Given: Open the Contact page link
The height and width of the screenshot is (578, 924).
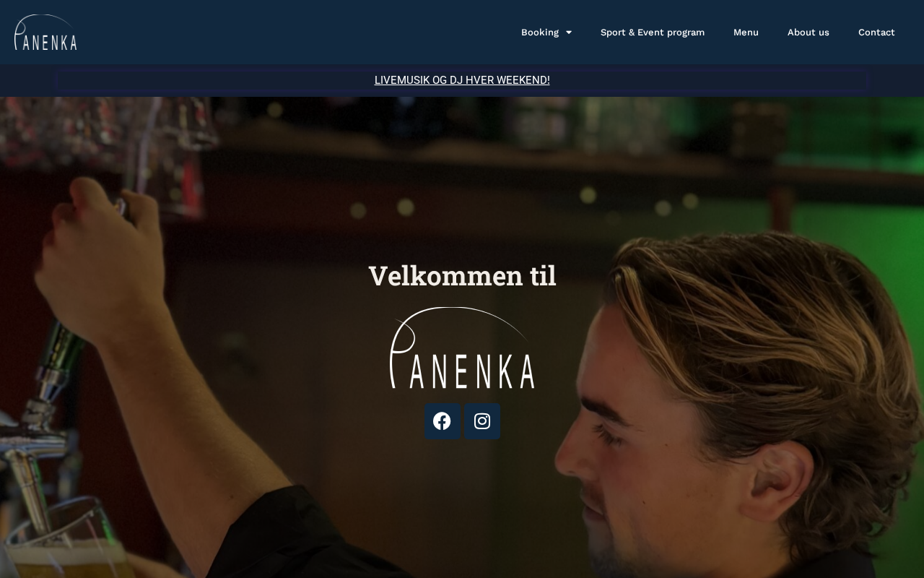Looking at the screenshot, I should tap(876, 33).
